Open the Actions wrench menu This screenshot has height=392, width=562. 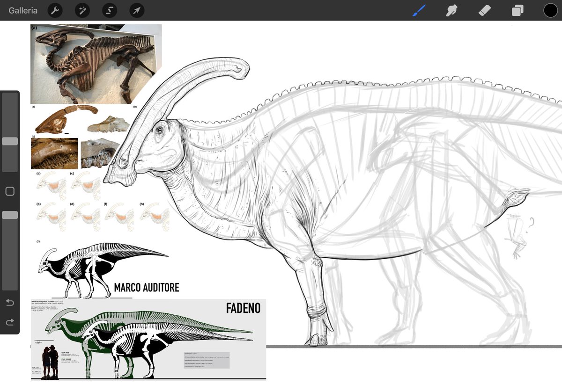[55, 10]
